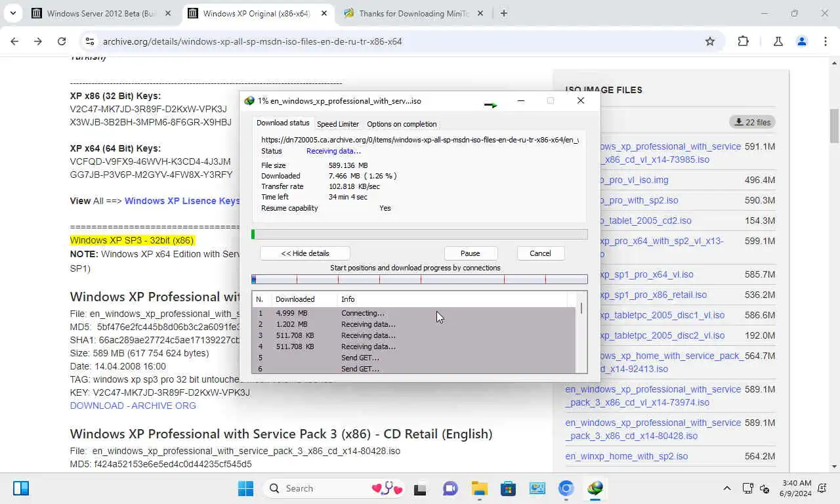Open Internet Download Manager taskbar icon
Image resolution: width=840 pixels, height=504 pixels.
point(595,488)
